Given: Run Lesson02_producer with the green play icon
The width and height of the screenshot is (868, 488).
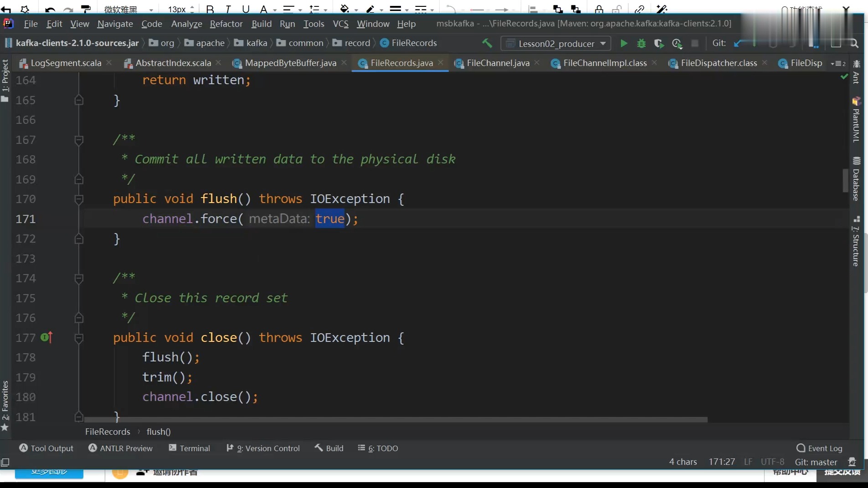Looking at the screenshot, I should click(x=624, y=43).
